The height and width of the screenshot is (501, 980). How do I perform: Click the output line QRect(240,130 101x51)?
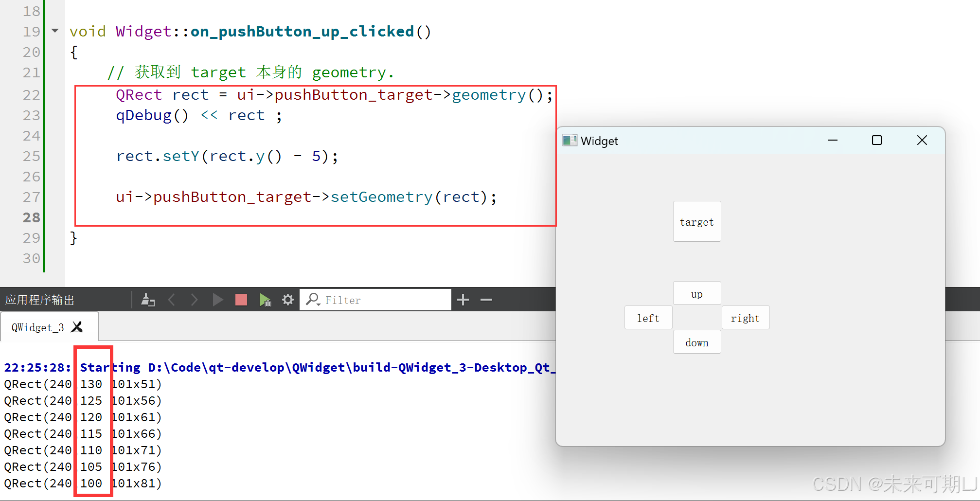83,384
